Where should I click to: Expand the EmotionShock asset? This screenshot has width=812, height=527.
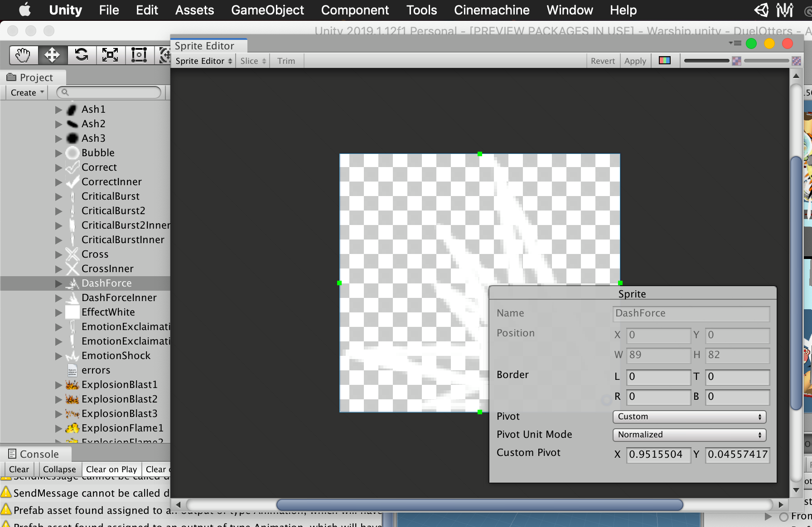[58, 356]
